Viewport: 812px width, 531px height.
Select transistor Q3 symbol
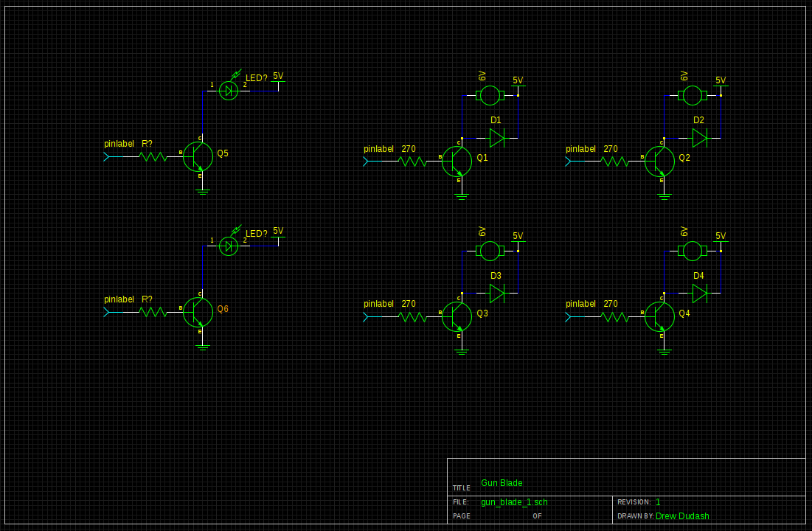pyautogui.click(x=457, y=316)
